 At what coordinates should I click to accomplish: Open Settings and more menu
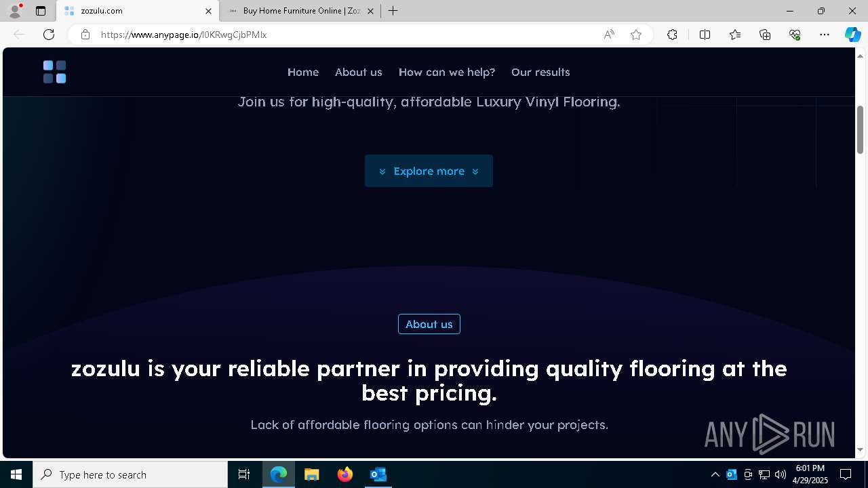pyautogui.click(x=825, y=35)
